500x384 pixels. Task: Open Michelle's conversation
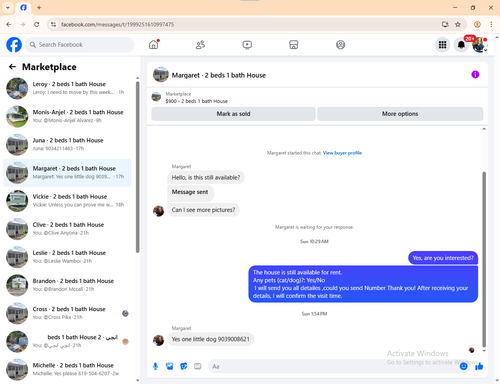68,369
